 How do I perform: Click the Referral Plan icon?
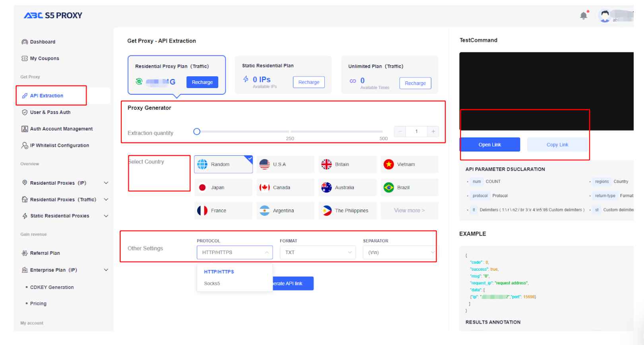(25, 253)
